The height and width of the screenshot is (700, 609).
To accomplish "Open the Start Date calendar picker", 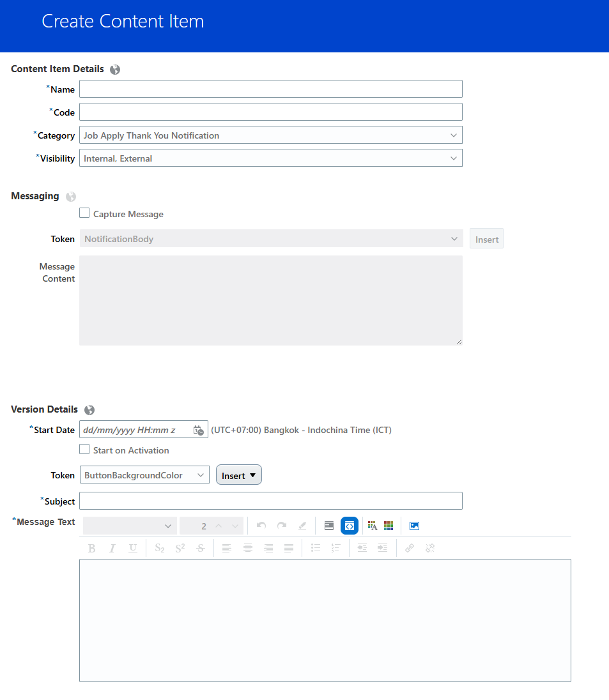I will [x=198, y=430].
